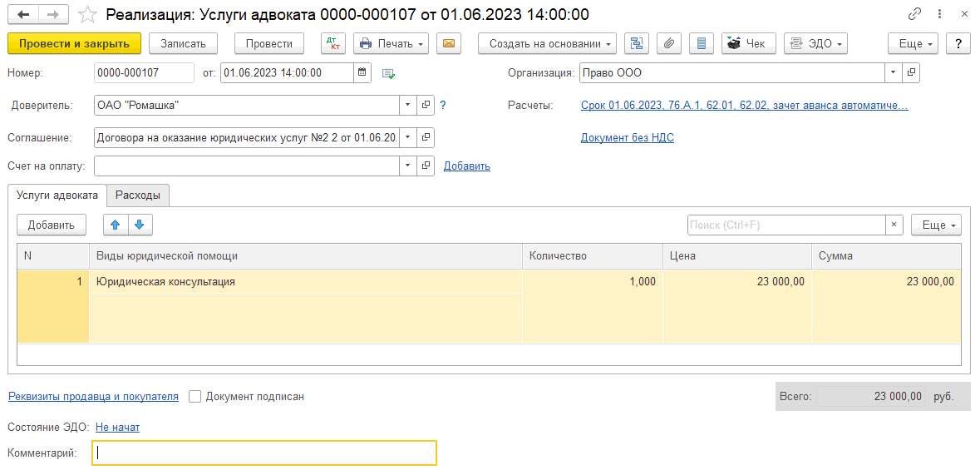Click the Чек button
Viewport: 980px width, 470px height.
click(x=748, y=43)
